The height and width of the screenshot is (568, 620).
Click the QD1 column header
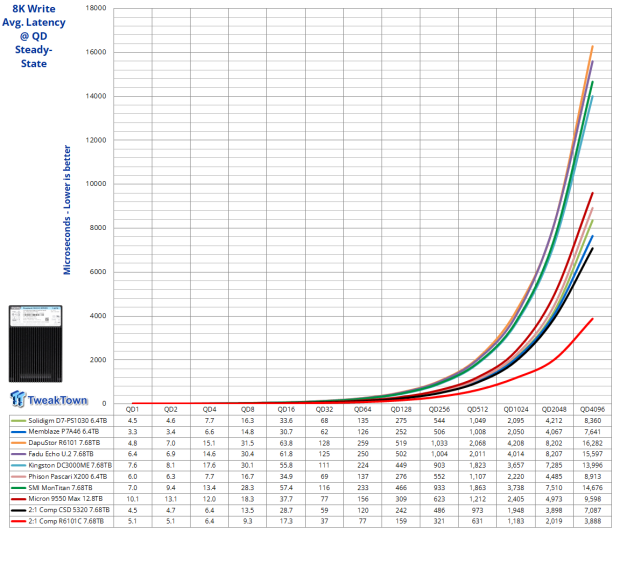click(132, 410)
